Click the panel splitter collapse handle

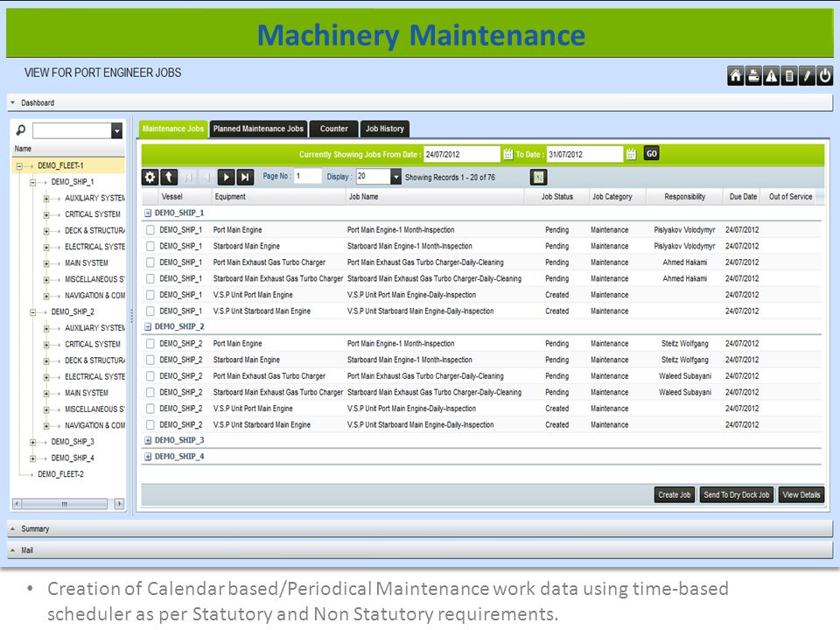[x=131, y=316]
